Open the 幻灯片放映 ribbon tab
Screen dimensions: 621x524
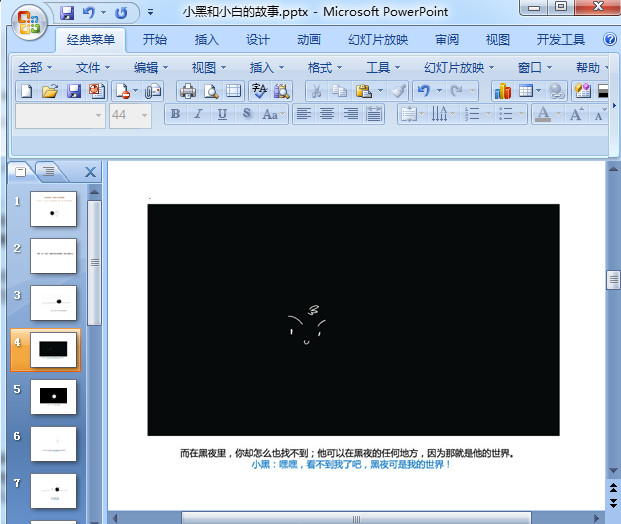point(378,39)
